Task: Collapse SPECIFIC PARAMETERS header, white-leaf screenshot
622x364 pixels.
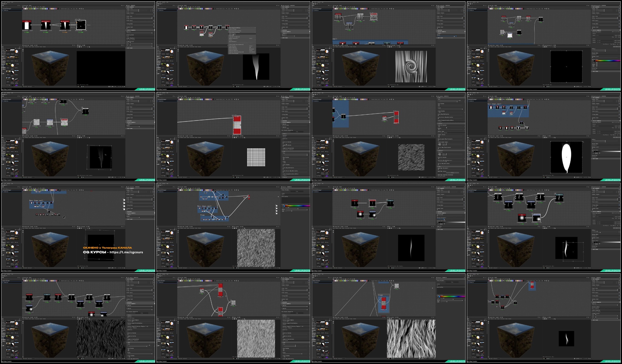Action: (606, 121)
